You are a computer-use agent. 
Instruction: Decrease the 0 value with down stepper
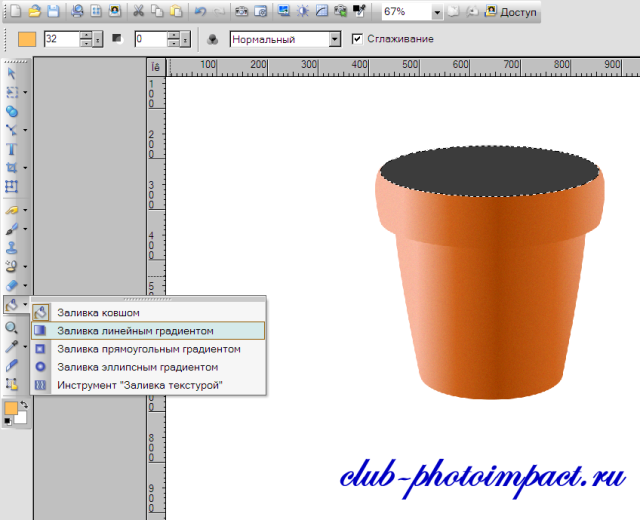pyautogui.click(x=173, y=43)
